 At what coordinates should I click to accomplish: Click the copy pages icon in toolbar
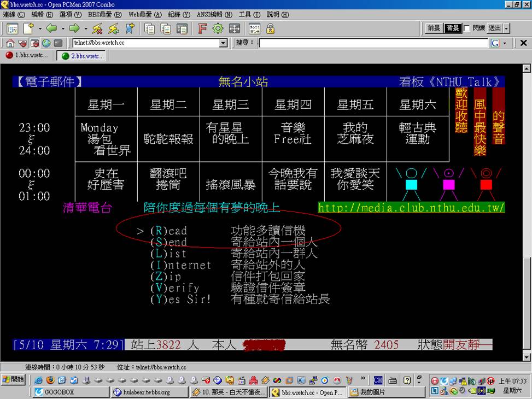click(149, 28)
